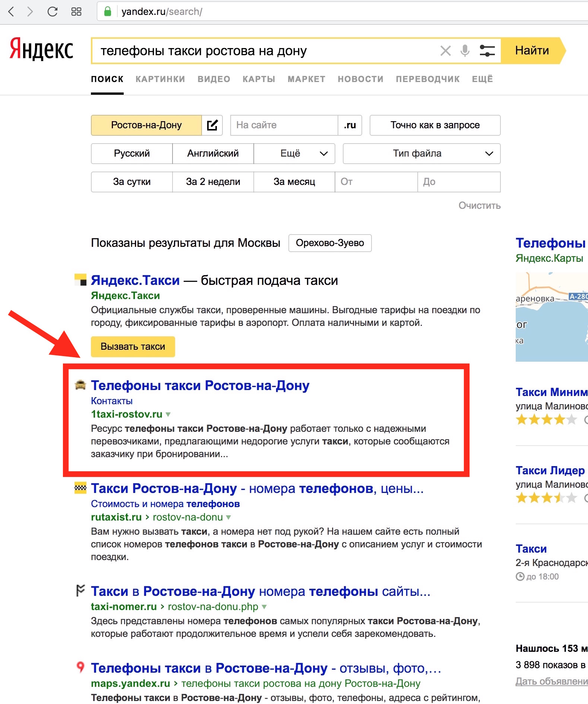Expand the arrow next to 1taxi-rostov.ru
Viewport: 588px width, 704px height.
(168, 414)
